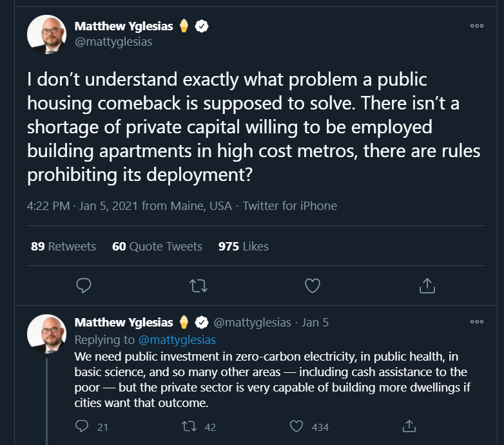504x445 pixels.
Task: Open the Twitter for iPhone source link
Action: (x=289, y=206)
